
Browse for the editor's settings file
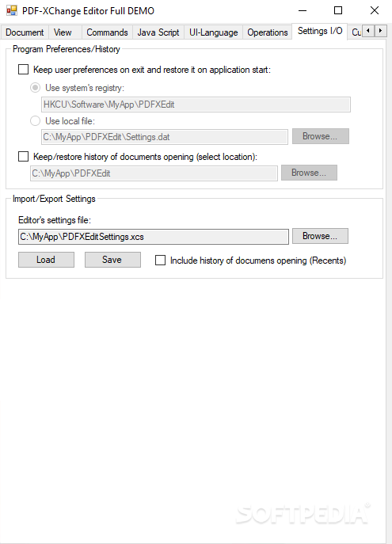tap(320, 236)
